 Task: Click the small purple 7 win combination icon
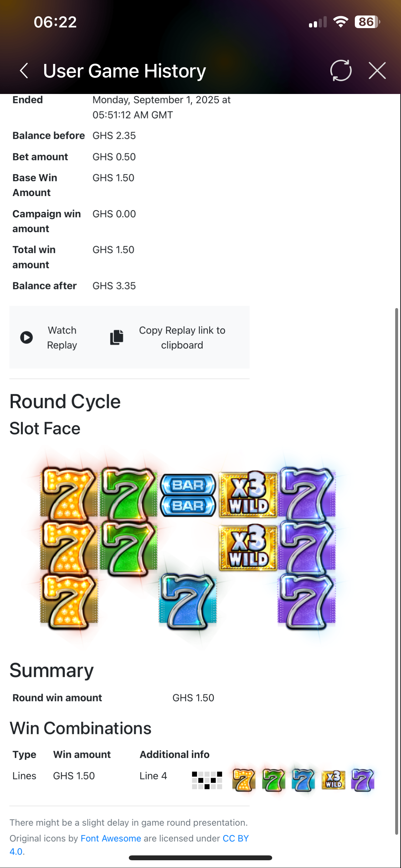pyautogui.click(x=363, y=780)
